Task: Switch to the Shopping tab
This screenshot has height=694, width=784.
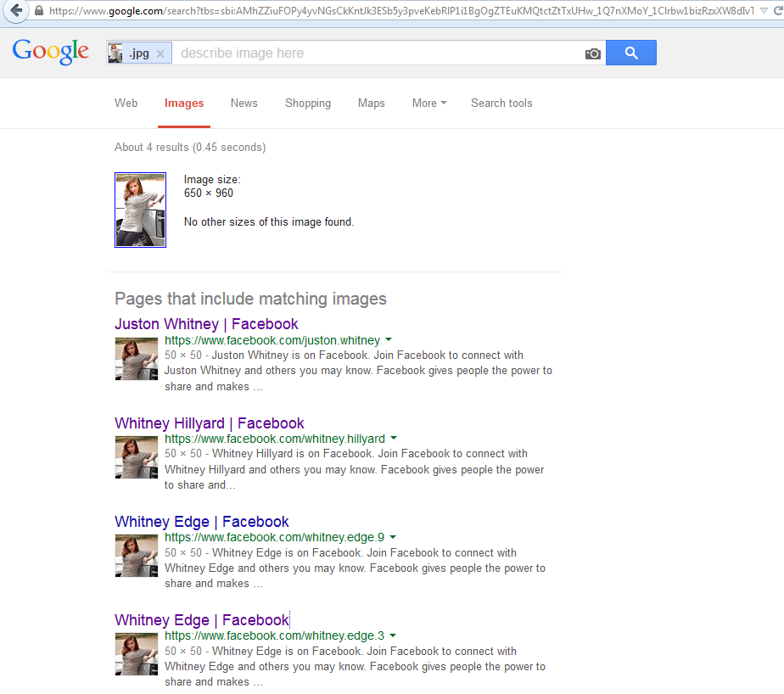Action: coord(308,103)
